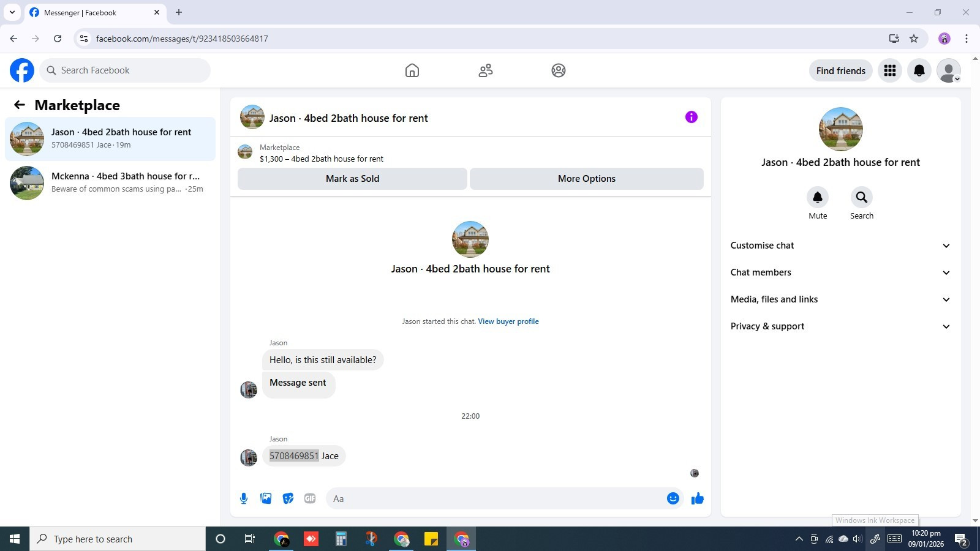Go to Home feed icon
This screenshot has height=551, width=980.
(412, 70)
